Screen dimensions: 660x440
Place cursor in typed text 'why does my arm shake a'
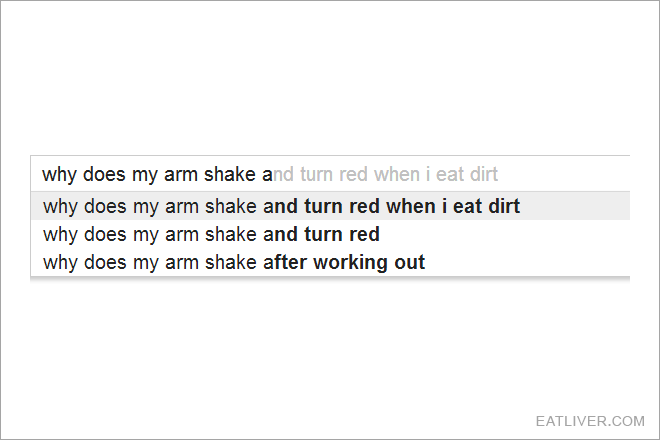[x=157, y=174]
